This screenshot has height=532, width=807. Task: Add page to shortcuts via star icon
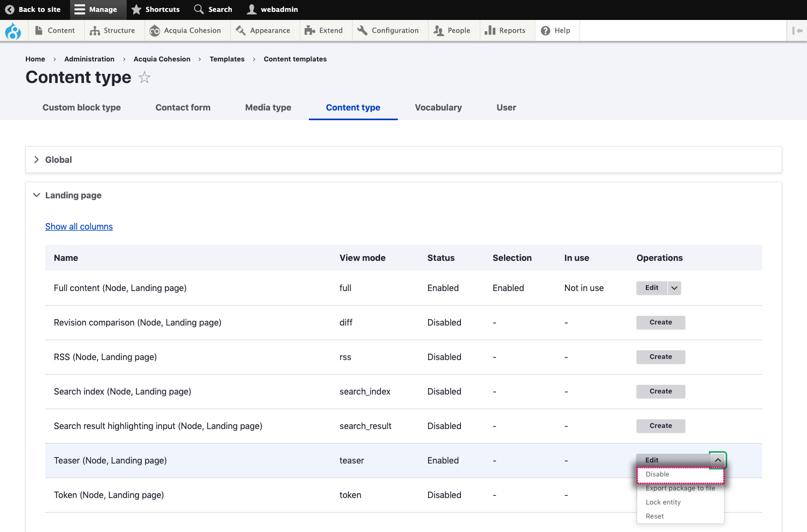[144, 78]
